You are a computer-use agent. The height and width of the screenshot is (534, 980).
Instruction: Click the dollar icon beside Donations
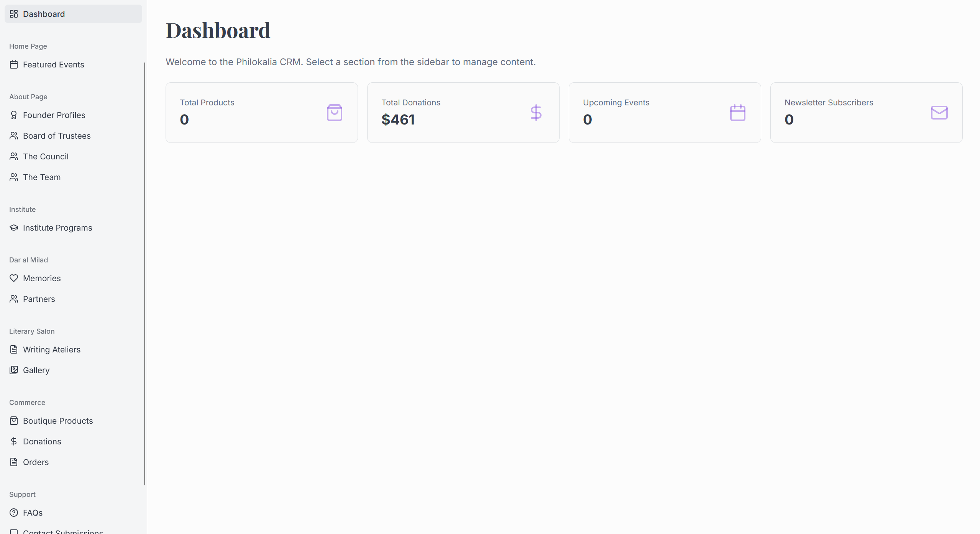[14, 441]
